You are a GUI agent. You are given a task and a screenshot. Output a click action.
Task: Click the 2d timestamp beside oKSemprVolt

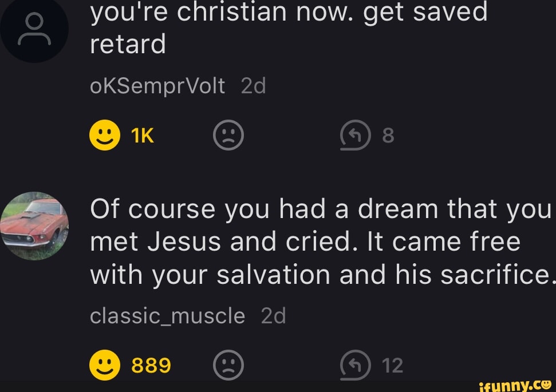pos(254,86)
